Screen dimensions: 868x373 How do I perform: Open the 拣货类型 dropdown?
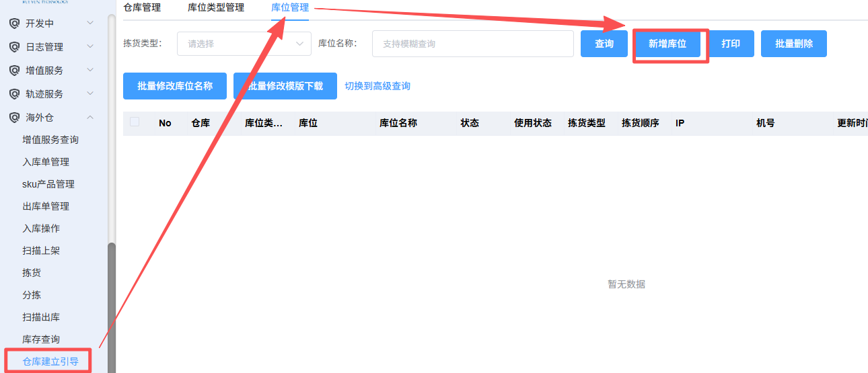(244, 44)
